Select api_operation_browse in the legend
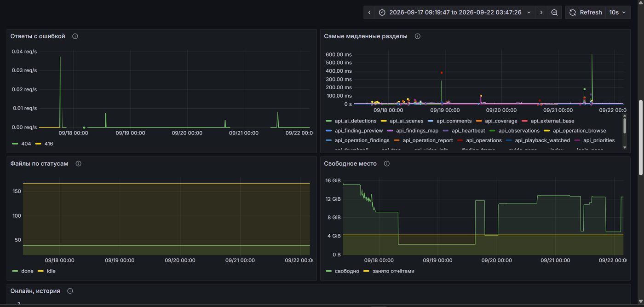The image size is (644, 307). [x=580, y=131]
